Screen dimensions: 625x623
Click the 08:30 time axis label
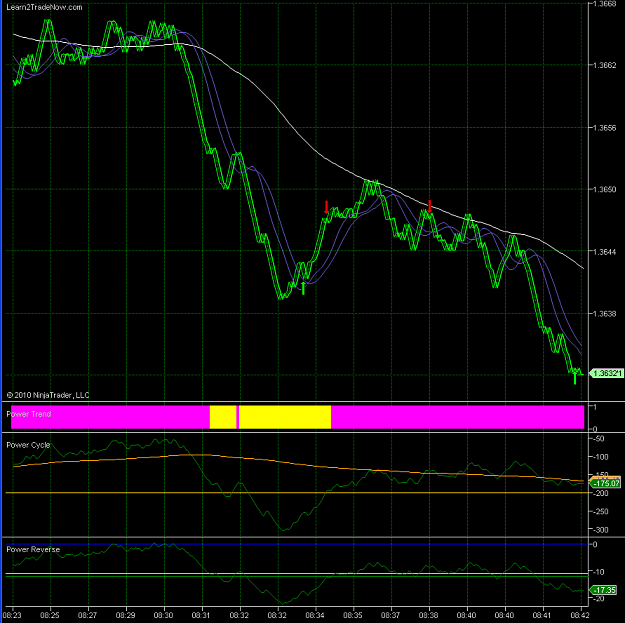(163, 615)
